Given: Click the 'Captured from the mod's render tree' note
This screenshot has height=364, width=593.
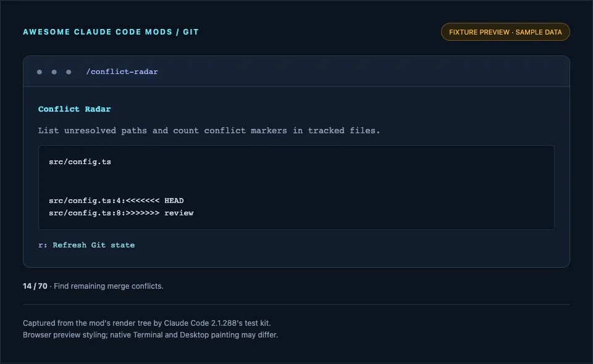Looking at the screenshot, I should 147,323.
